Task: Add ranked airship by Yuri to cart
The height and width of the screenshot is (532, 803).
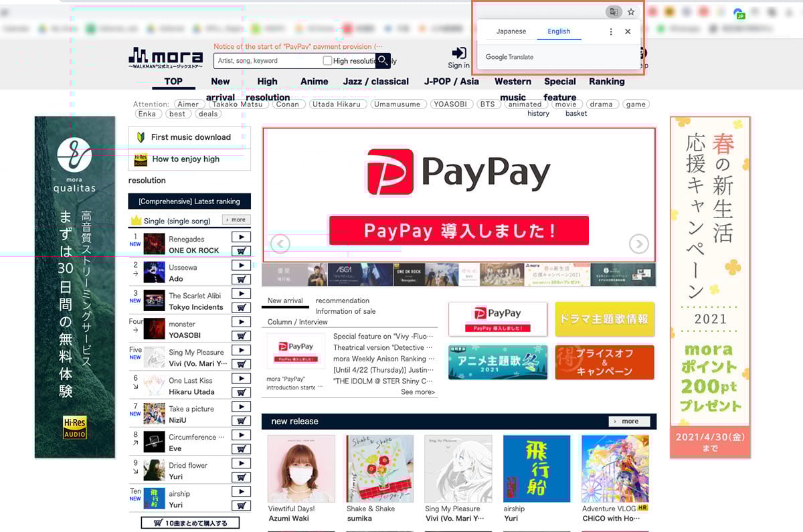Action: [x=241, y=505]
